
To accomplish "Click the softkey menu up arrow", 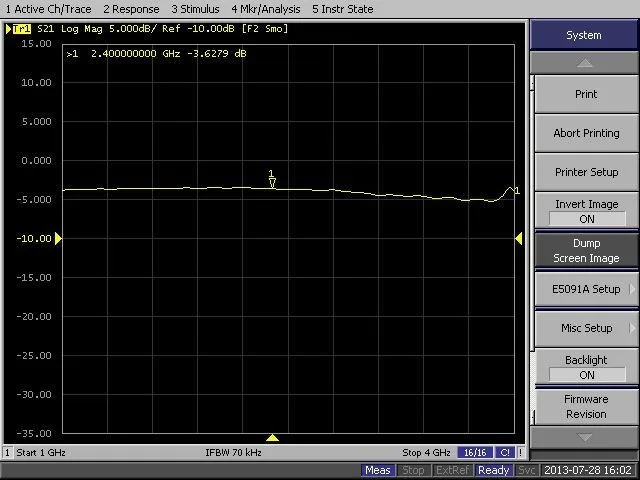I will click(584, 63).
